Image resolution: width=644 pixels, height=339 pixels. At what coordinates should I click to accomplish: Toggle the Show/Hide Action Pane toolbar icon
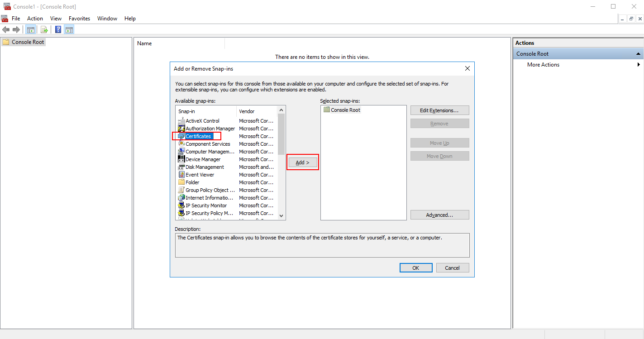[69, 29]
